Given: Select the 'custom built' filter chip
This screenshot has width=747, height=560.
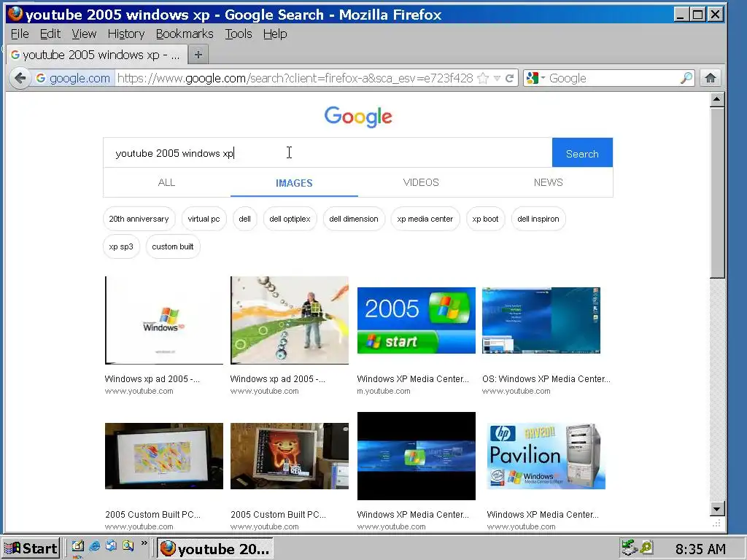Looking at the screenshot, I should (x=172, y=246).
